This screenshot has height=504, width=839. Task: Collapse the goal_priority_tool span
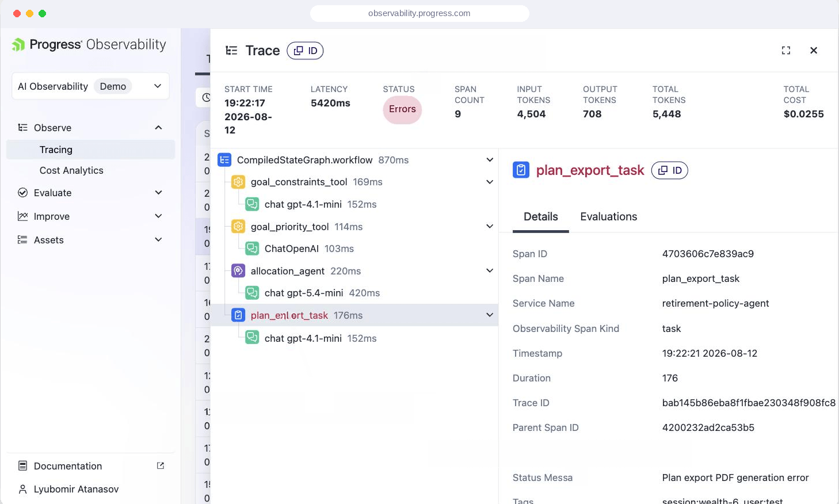(490, 227)
